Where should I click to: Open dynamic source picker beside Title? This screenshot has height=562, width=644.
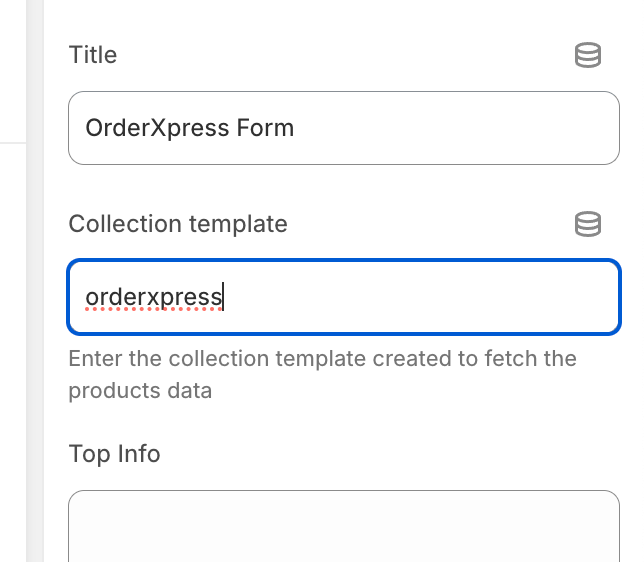588,55
